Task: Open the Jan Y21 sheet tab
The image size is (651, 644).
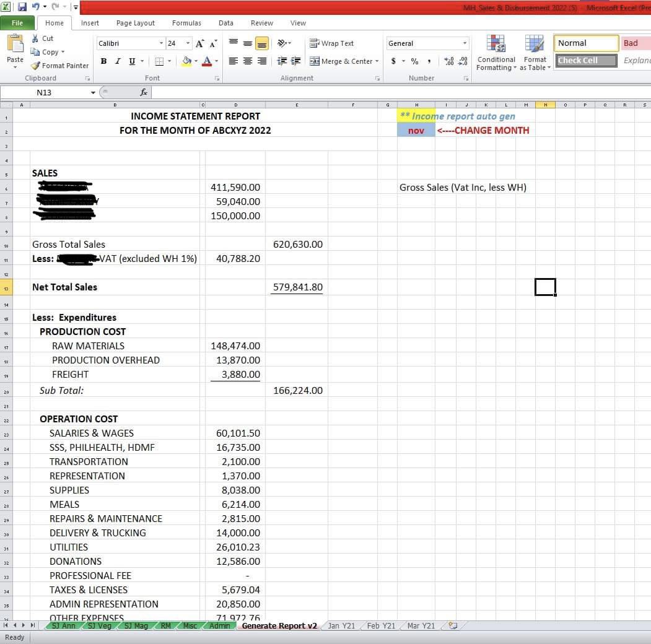Action: point(341,626)
